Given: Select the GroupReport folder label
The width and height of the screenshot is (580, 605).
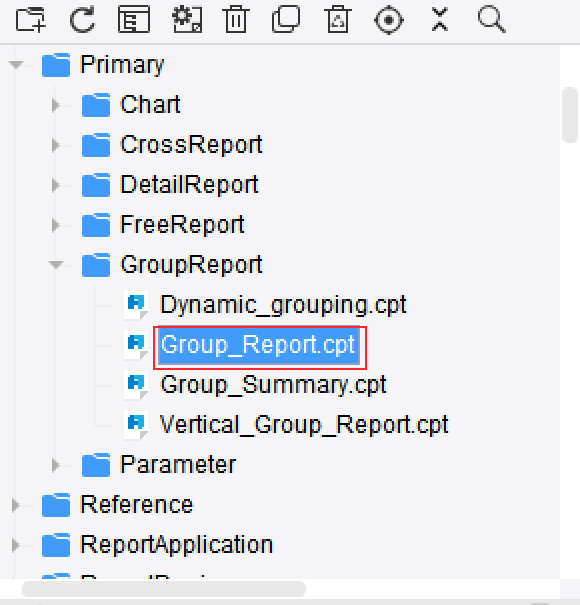Looking at the screenshot, I should point(191,265).
